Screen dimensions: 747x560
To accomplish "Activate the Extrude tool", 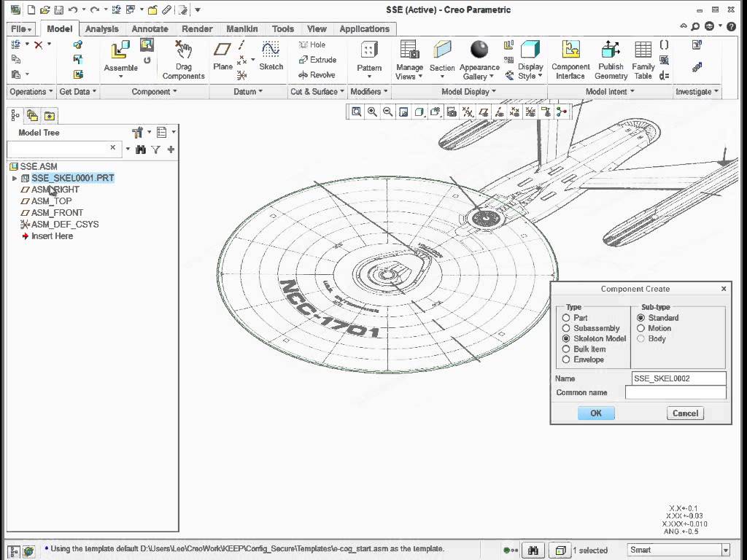I will click(x=322, y=60).
